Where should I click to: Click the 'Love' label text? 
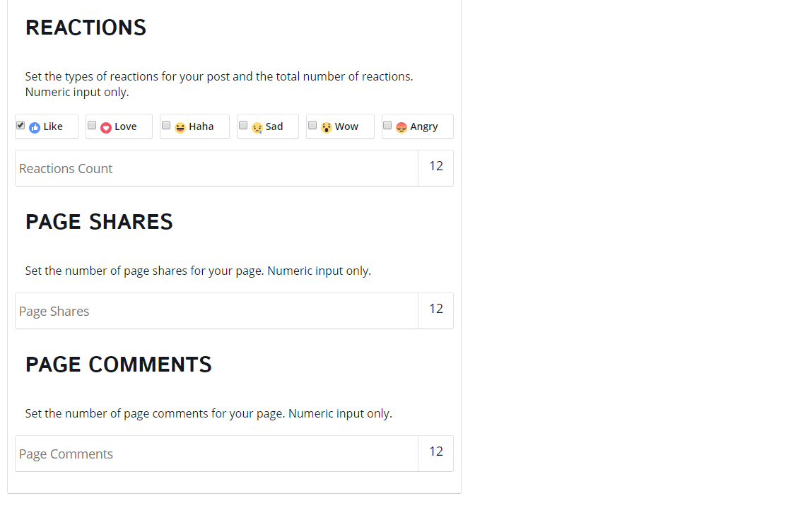(126, 126)
